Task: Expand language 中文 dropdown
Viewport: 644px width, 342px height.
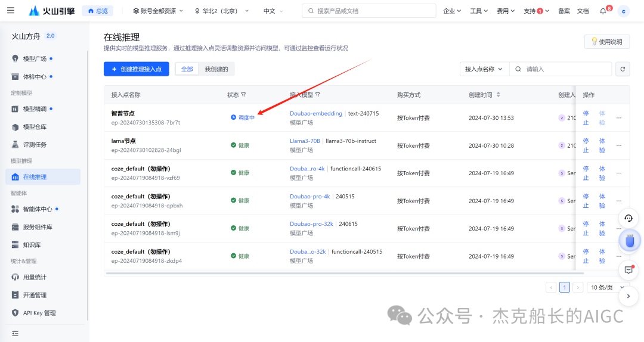Action: 273,11
